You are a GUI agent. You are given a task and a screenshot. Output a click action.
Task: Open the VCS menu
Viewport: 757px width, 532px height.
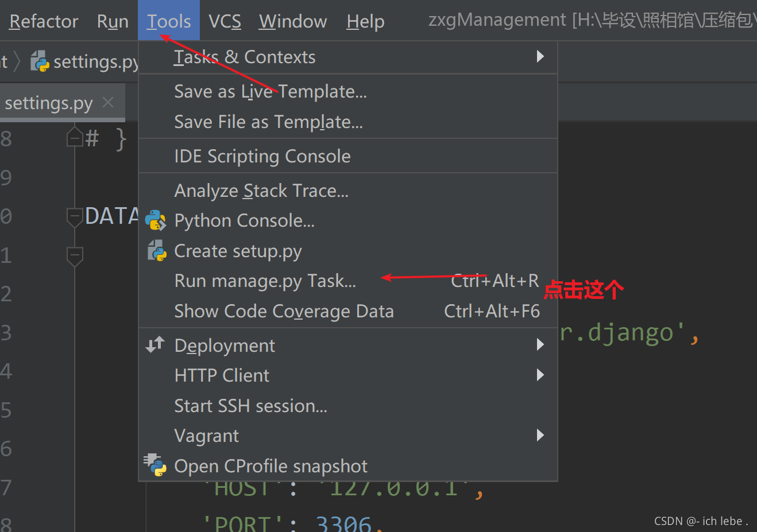point(225,21)
